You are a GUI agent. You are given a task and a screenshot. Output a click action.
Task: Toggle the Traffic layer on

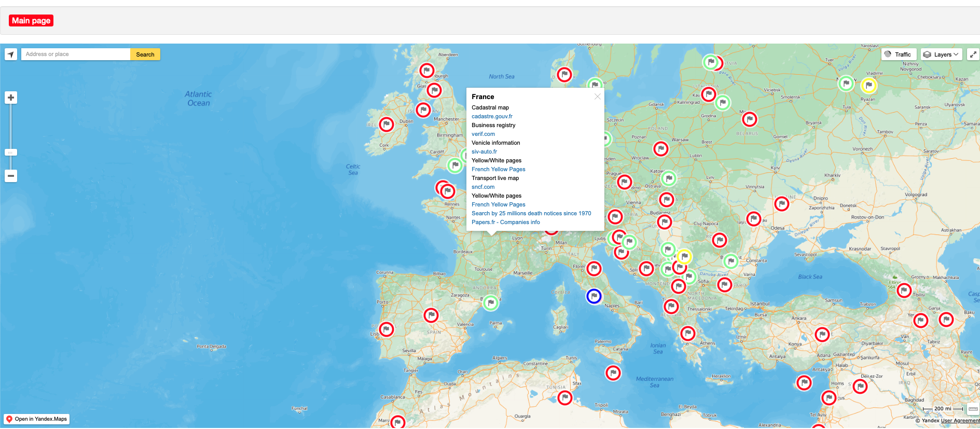(x=899, y=54)
